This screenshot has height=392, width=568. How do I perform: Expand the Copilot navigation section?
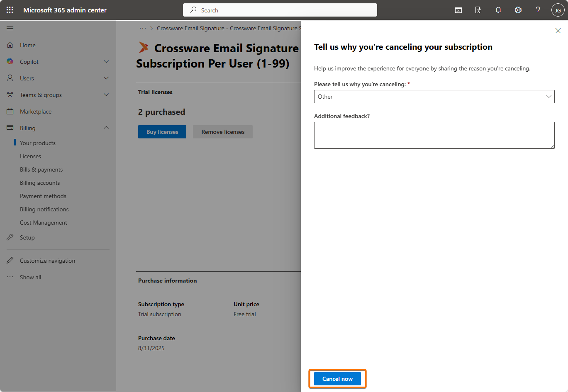106,62
